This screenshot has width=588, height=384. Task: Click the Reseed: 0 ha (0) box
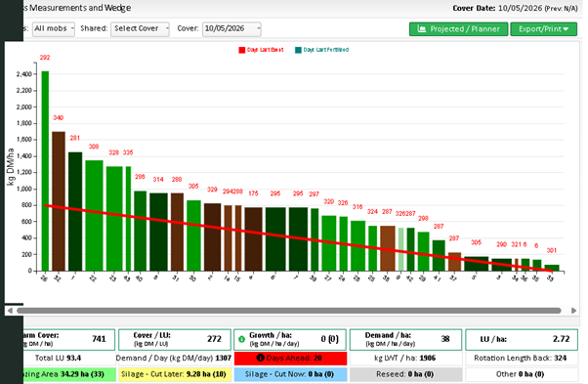405,374
